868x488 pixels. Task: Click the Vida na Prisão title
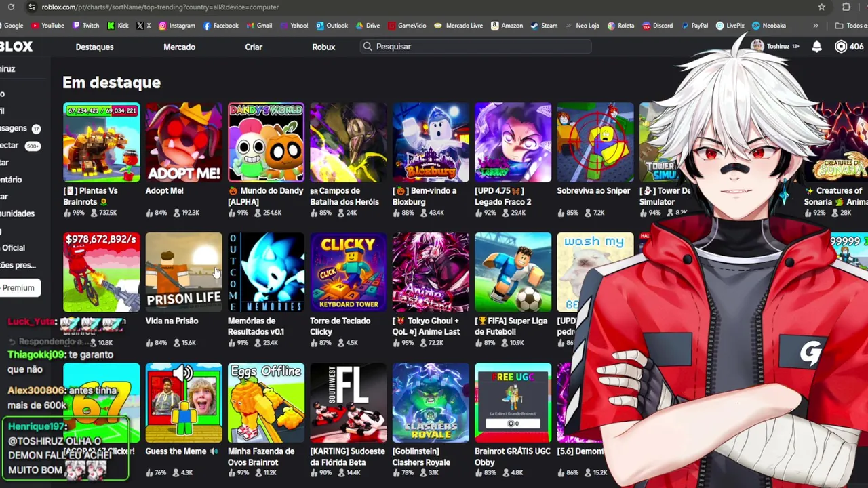point(172,321)
